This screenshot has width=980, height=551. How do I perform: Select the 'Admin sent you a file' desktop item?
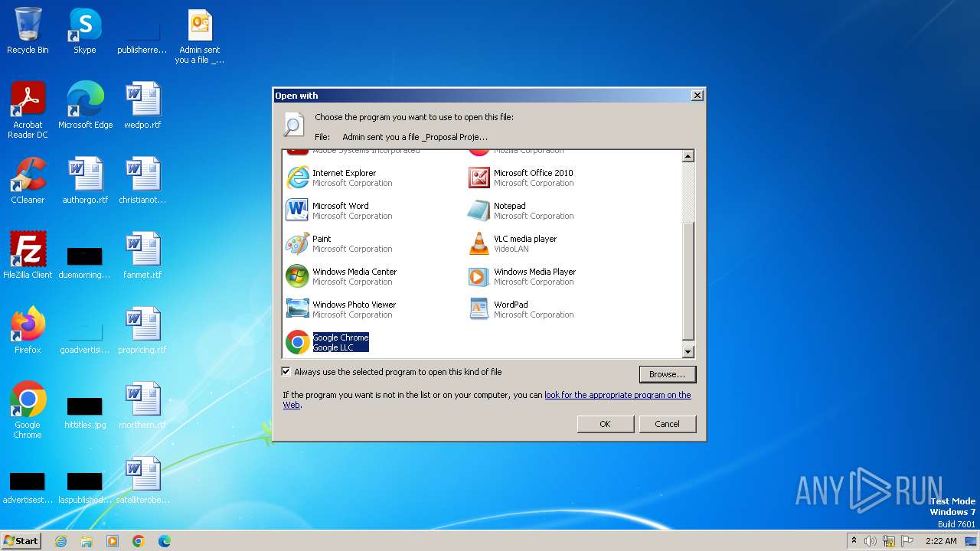pos(200,36)
